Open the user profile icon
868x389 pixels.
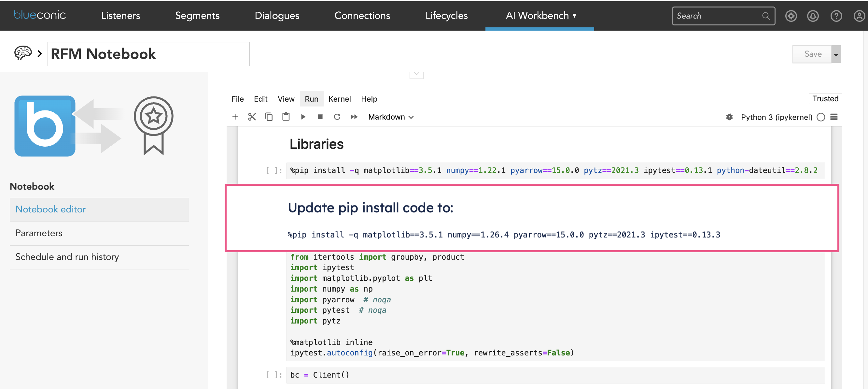pyautogui.click(x=859, y=16)
